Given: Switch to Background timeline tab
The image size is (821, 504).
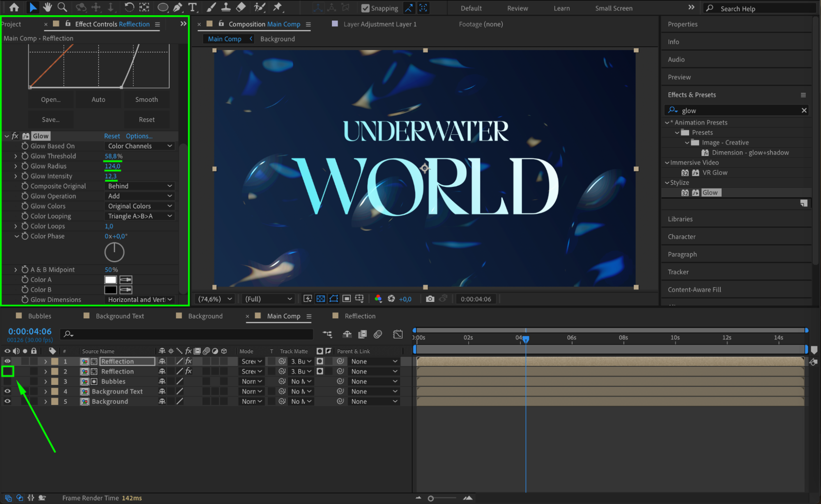Looking at the screenshot, I should (x=205, y=316).
